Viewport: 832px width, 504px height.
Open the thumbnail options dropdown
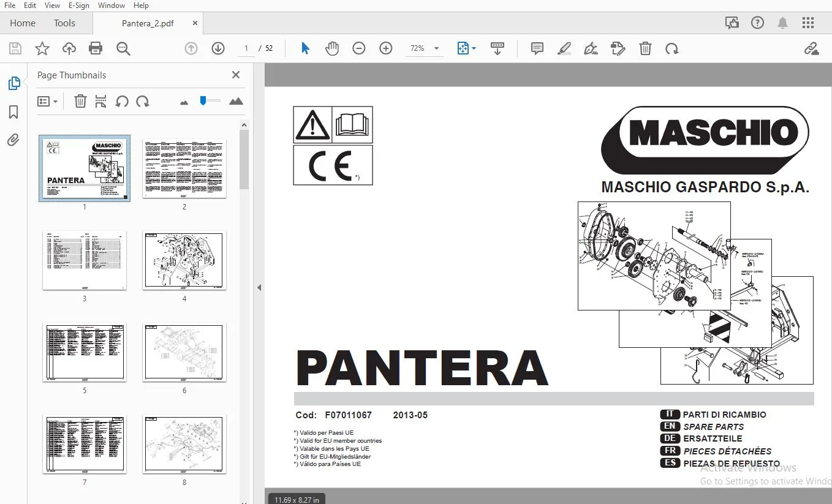(48, 102)
